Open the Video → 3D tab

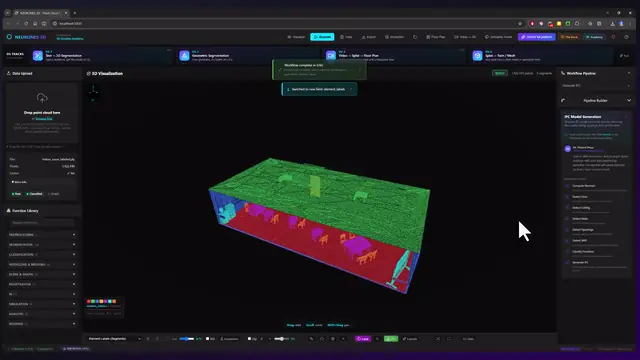point(465,37)
